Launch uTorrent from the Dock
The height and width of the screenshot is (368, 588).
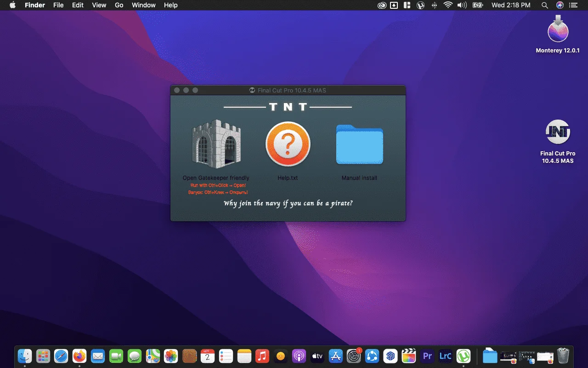tap(464, 356)
